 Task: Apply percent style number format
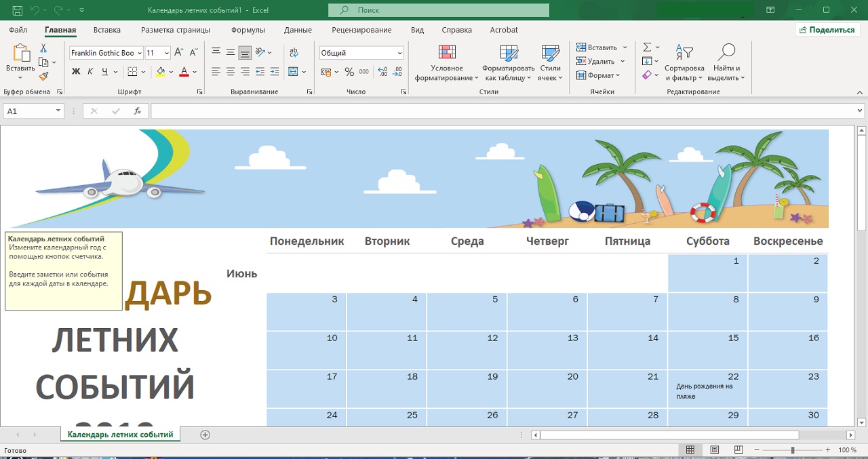[x=349, y=71]
